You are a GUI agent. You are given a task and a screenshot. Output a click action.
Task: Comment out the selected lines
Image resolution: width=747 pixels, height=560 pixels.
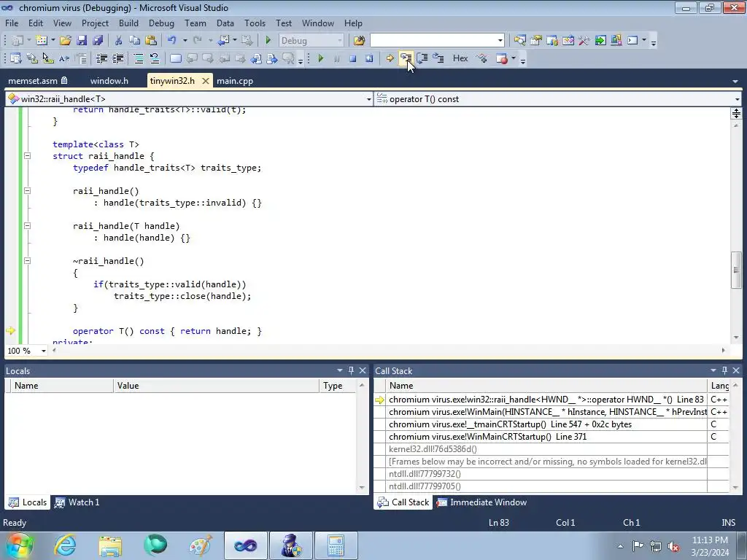point(139,58)
